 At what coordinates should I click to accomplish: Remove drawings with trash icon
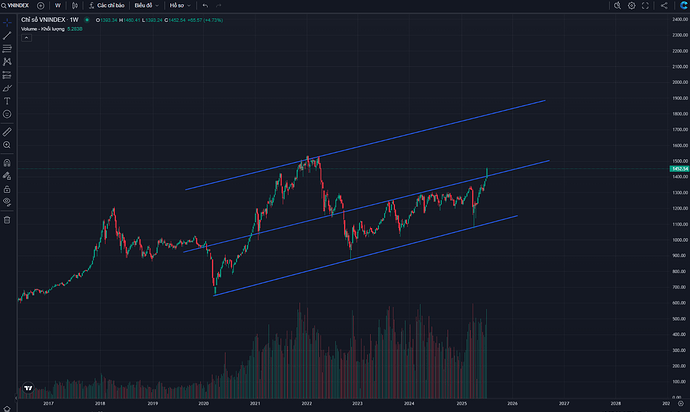coord(7,220)
